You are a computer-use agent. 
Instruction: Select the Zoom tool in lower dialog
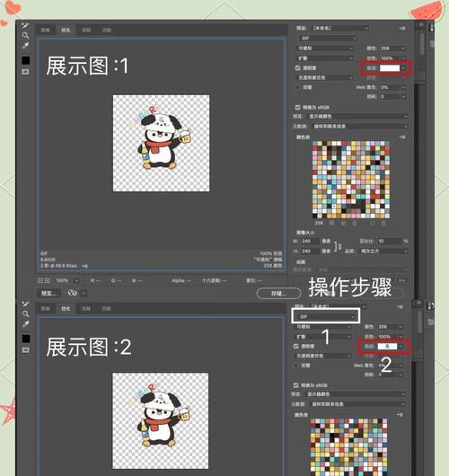click(x=25, y=313)
